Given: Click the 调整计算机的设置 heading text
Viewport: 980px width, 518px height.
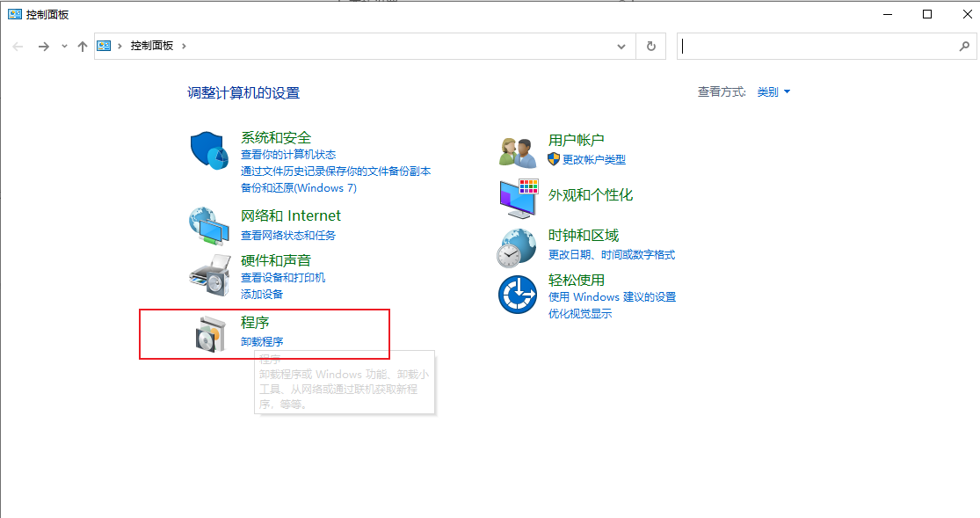Looking at the screenshot, I should [243, 93].
